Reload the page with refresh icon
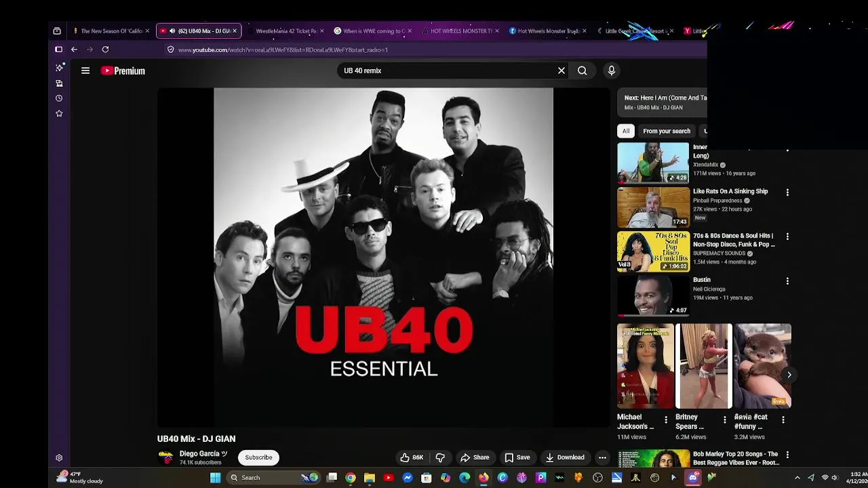 (x=105, y=49)
